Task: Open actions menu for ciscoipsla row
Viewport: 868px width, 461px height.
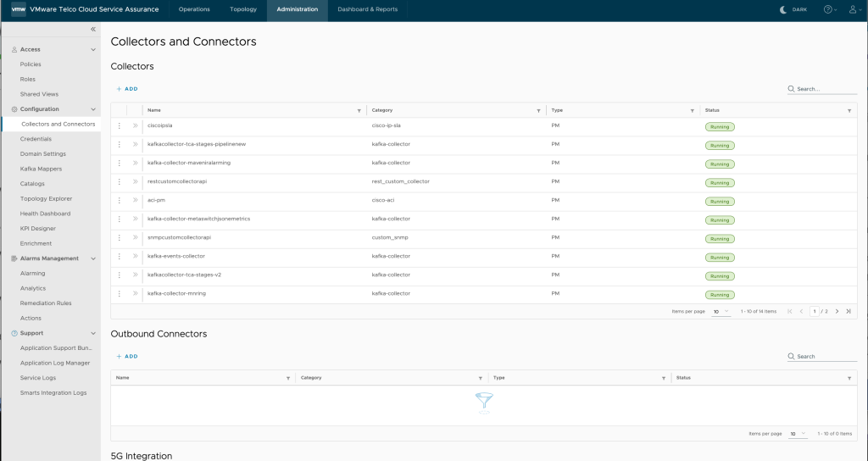Action: pos(120,126)
